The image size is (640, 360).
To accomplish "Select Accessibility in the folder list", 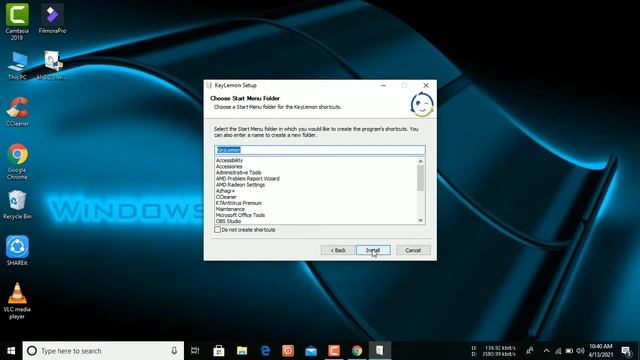I will point(229,160).
